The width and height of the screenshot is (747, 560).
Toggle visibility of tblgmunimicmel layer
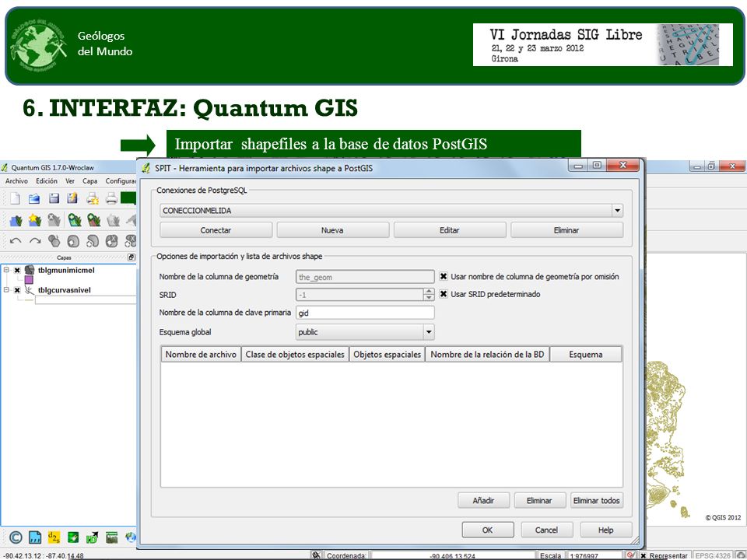(17, 270)
